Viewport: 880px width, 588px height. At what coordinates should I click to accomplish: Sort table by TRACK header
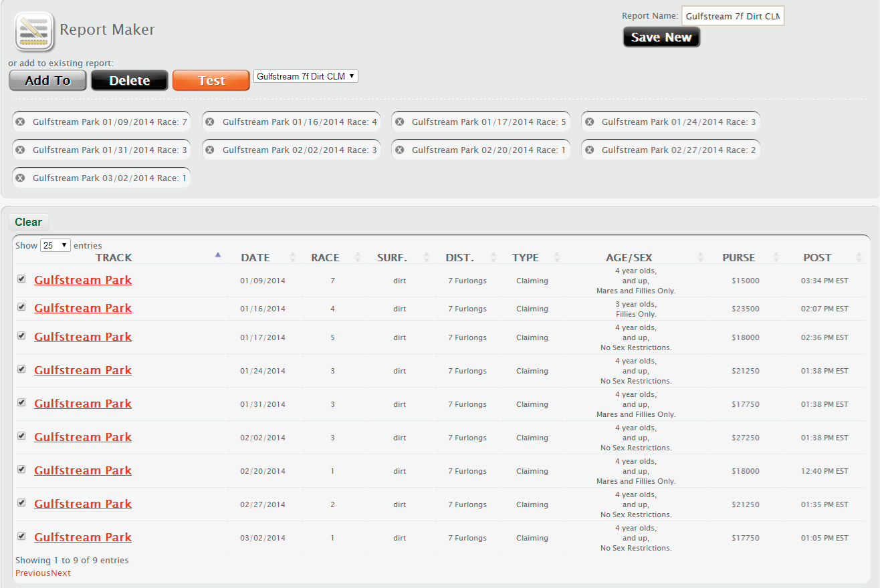pos(114,257)
